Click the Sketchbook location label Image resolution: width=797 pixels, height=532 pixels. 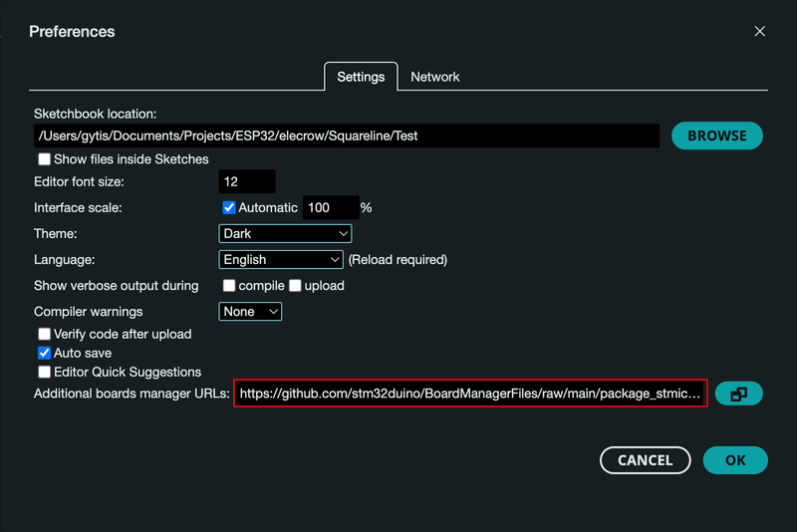click(x=95, y=114)
